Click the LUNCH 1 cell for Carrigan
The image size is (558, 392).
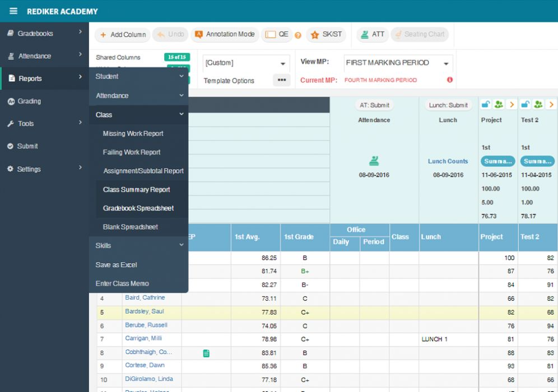tap(448, 339)
